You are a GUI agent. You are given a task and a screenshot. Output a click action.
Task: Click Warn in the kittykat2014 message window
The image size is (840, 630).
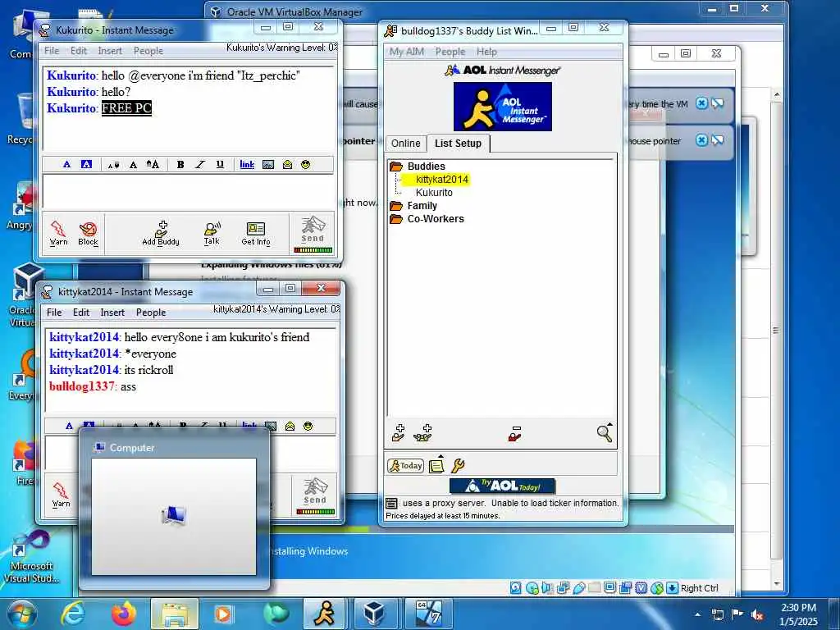coord(61,495)
